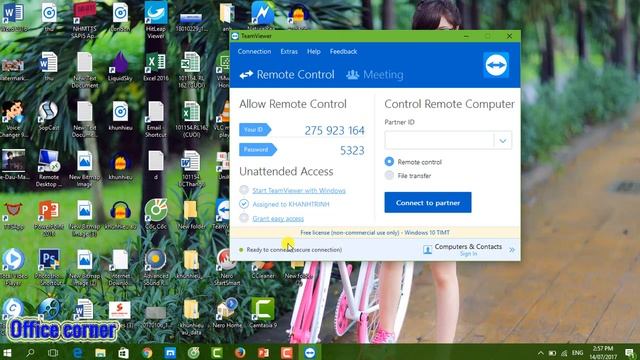Open the Help menu in TeamViewer
Screen dimensions: 640x360
[x=313, y=51]
